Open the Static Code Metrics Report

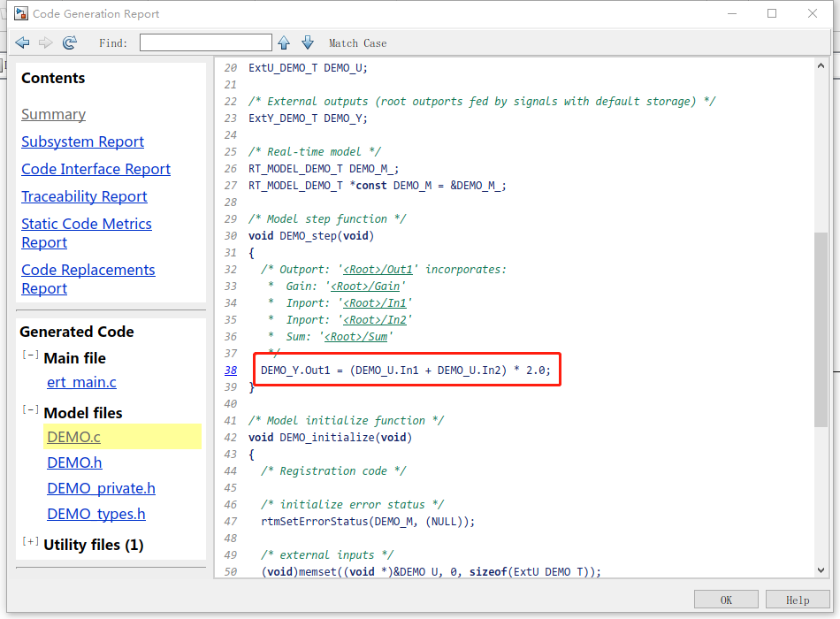tap(86, 224)
